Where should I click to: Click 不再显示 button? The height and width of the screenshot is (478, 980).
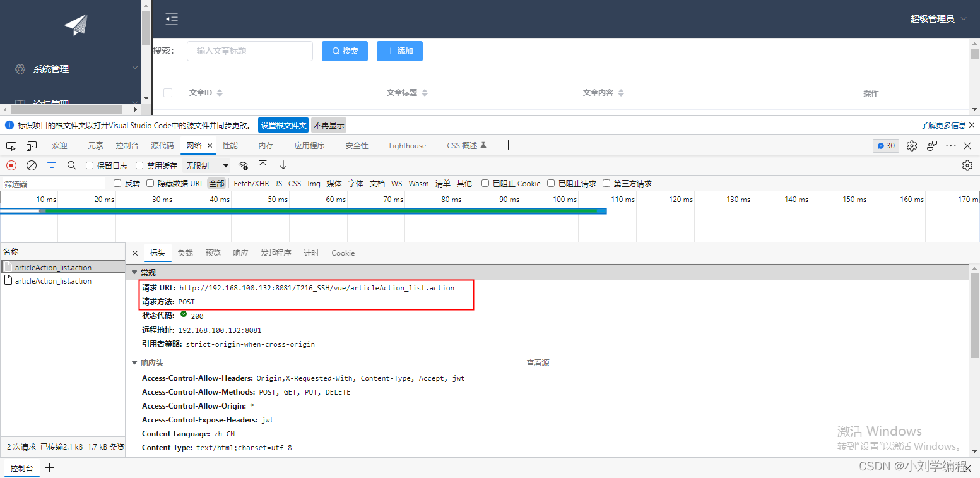(x=329, y=125)
